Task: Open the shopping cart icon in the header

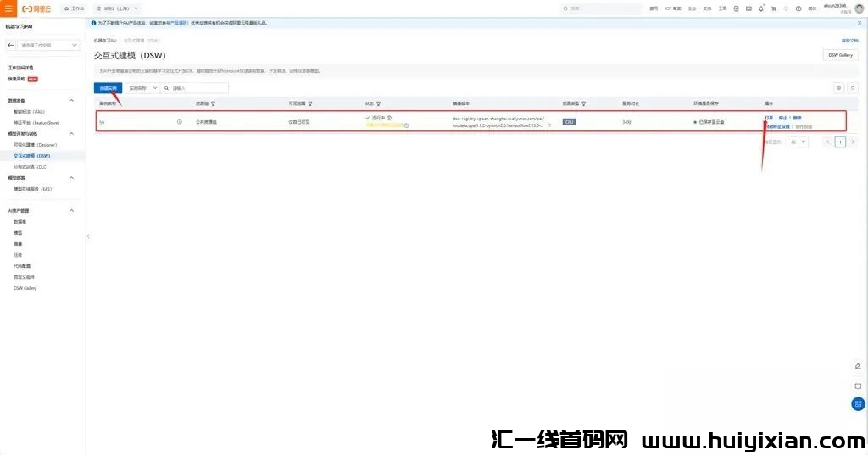Action: 773,8
